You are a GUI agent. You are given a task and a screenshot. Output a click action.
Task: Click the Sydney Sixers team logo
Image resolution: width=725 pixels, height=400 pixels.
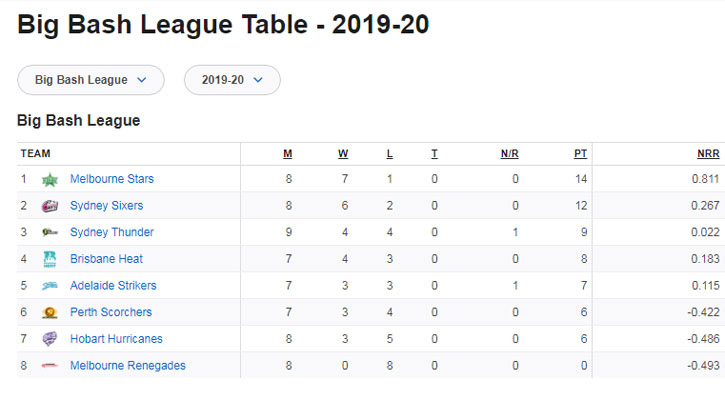[x=50, y=206]
